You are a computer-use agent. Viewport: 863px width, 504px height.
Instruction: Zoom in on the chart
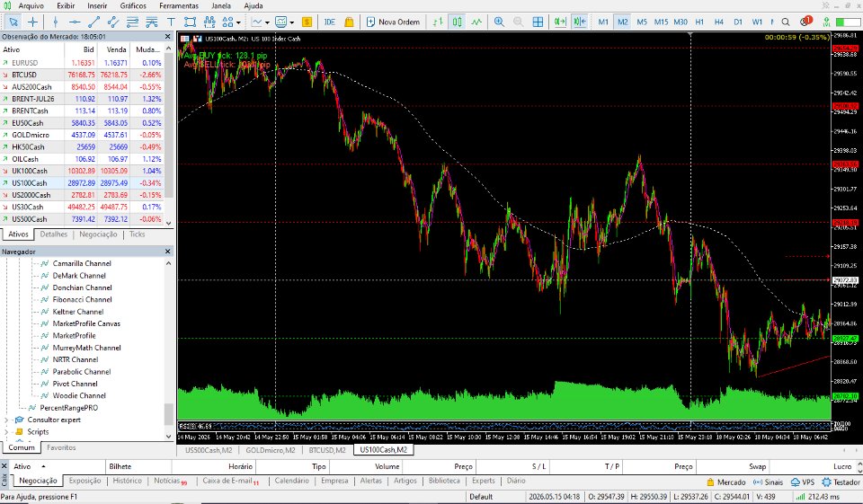pos(499,22)
